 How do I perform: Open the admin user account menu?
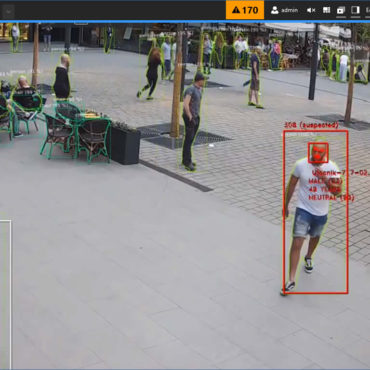284,10
